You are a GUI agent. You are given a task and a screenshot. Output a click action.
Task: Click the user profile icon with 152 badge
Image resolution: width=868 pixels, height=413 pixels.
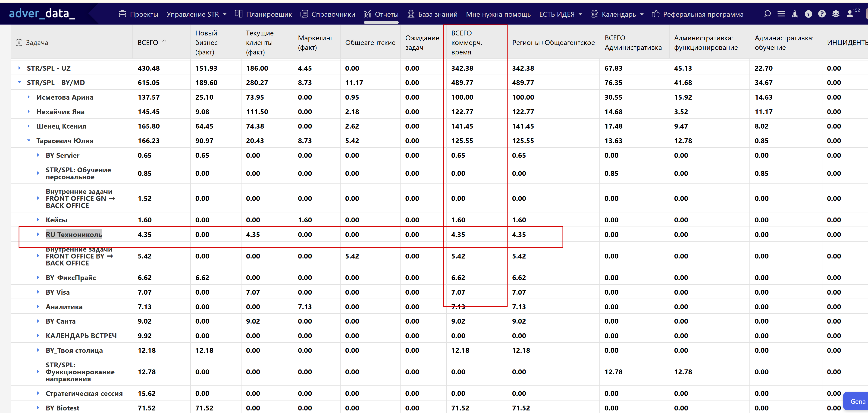(850, 14)
